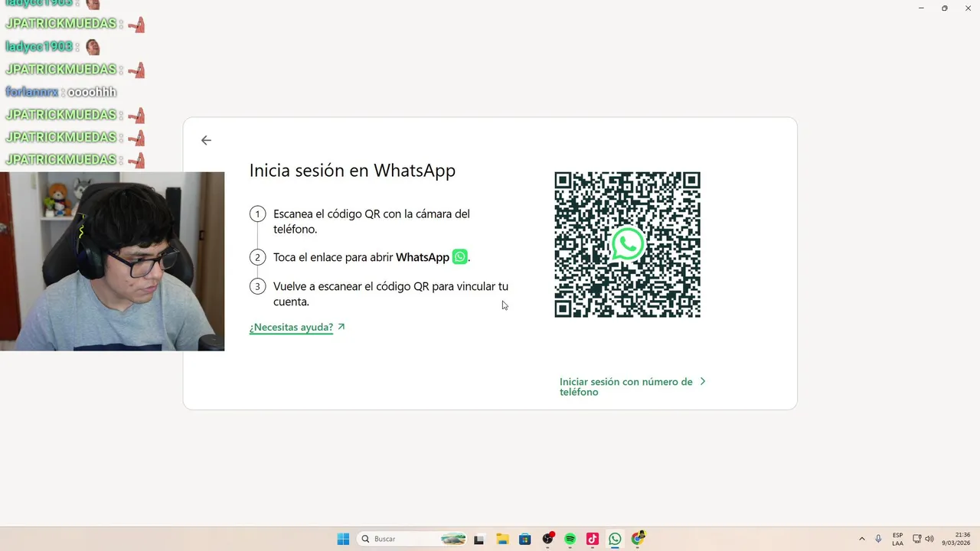The height and width of the screenshot is (551, 980).
Task: Switch to WhatsApp in the taskbar
Action: 615,539
